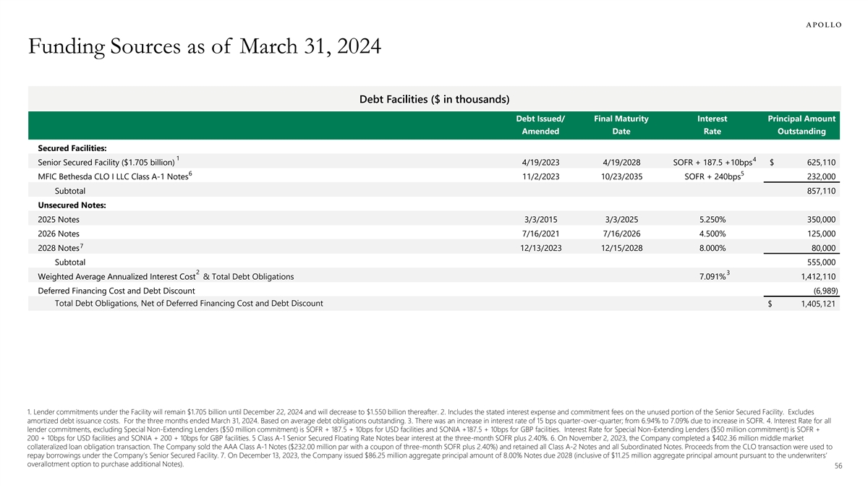Click the SOFR + 240bps interest rate cell
The height and width of the screenshot is (488, 868).
click(712, 176)
